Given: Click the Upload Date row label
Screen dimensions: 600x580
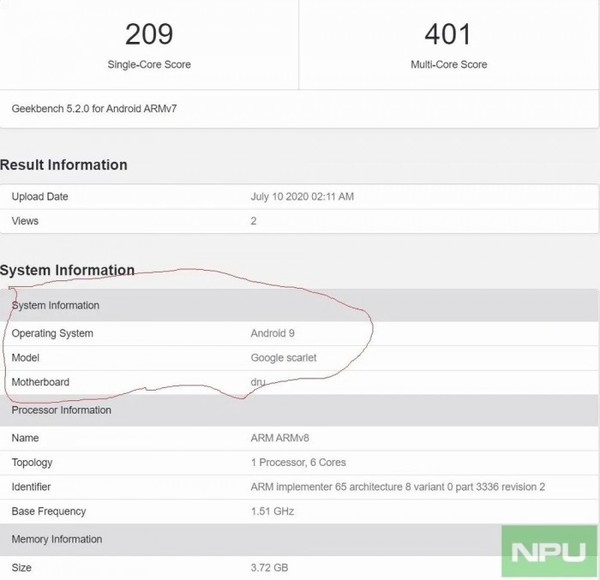Looking at the screenshot, I should coord(40,197).
